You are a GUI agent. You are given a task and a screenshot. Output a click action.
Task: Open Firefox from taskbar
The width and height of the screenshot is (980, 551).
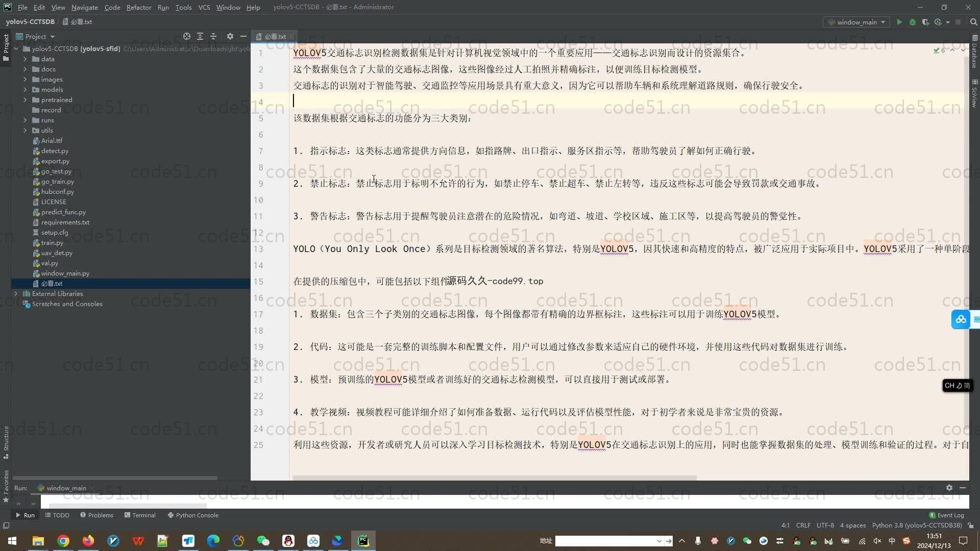88,541
